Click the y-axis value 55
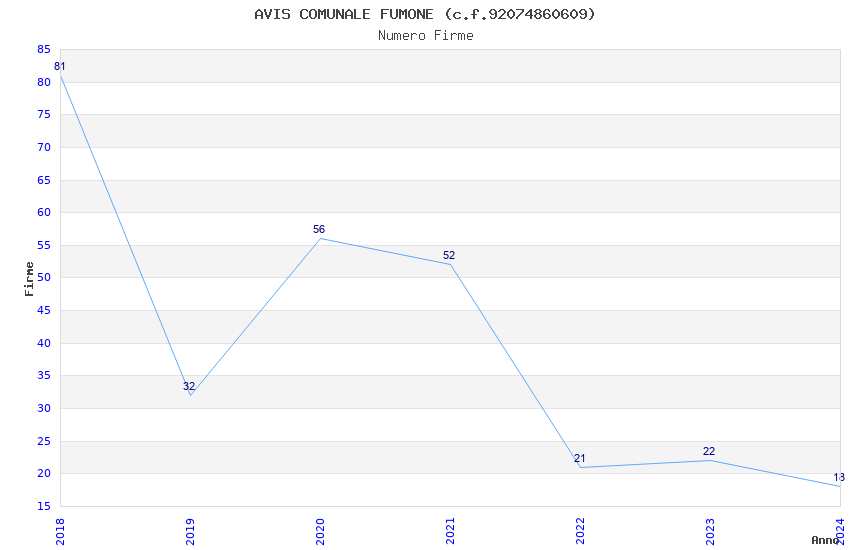The width and height of the screenshot is (850, 550). click(44, 245)
